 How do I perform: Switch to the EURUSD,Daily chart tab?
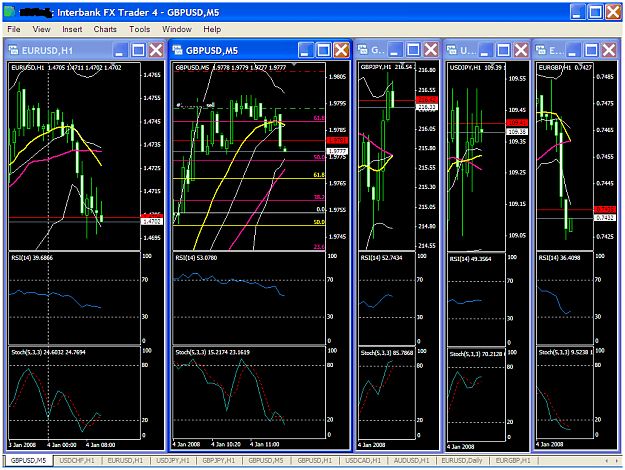click(x=462, y=460)
